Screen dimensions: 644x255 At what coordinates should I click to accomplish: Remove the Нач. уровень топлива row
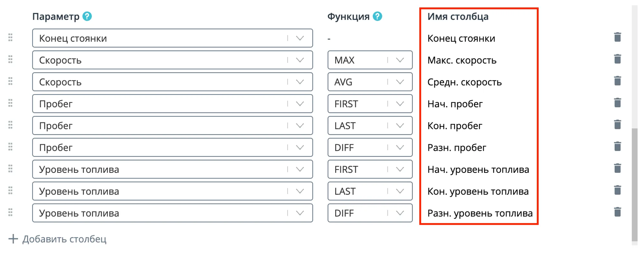[x=617, y=168]
